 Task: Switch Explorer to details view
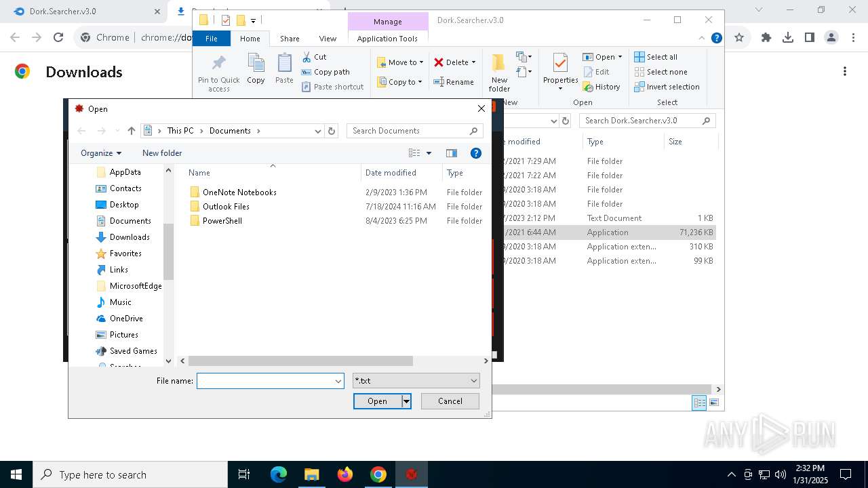coord(699,403)
